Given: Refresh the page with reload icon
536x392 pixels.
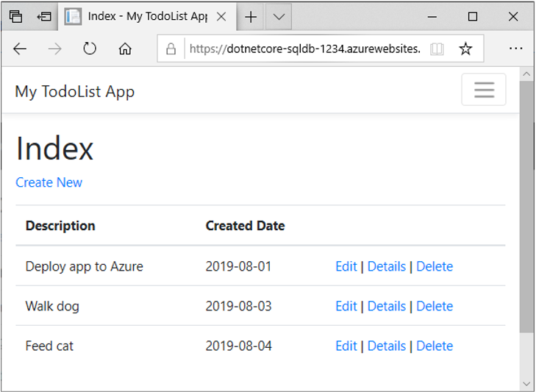Looking at the screenshot, I should pos(90,49).
